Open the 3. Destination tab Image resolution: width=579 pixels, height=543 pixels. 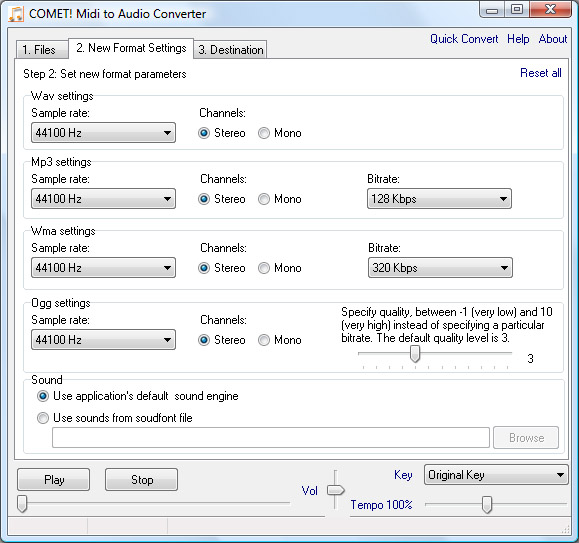(x=230, y=49)
